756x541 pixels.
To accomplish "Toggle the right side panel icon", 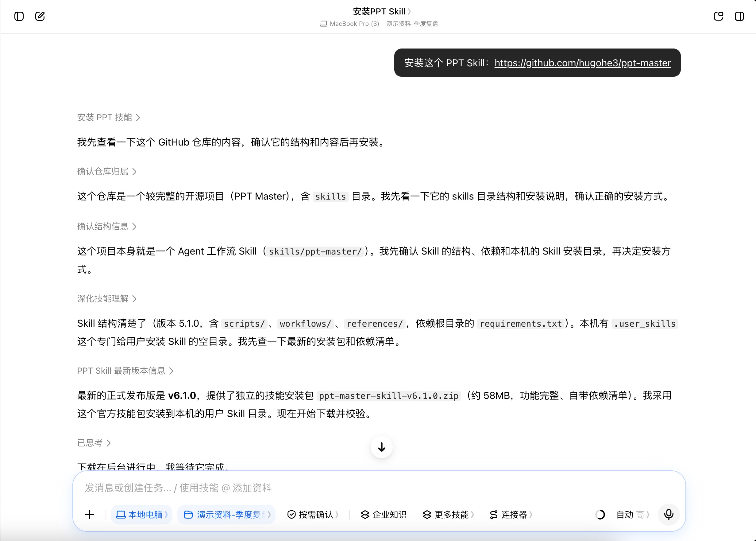I will point(739,16).
